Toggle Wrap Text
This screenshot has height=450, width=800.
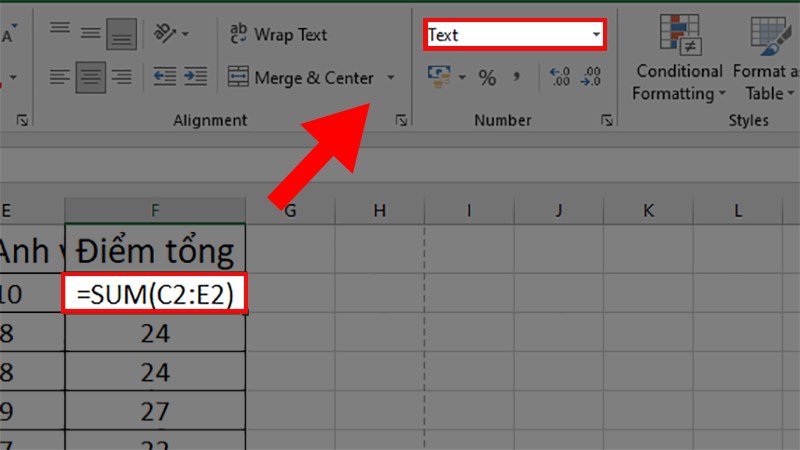point(278,34)
